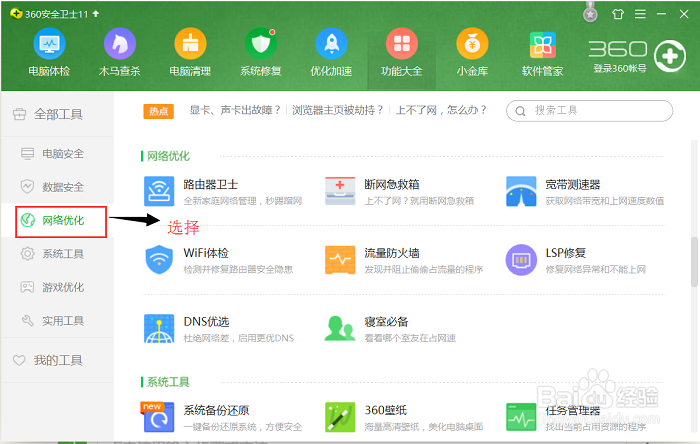Screen dimensions: 700x444
Task: Open 优化加速 rocket icon
Action: tap(331, 43)
